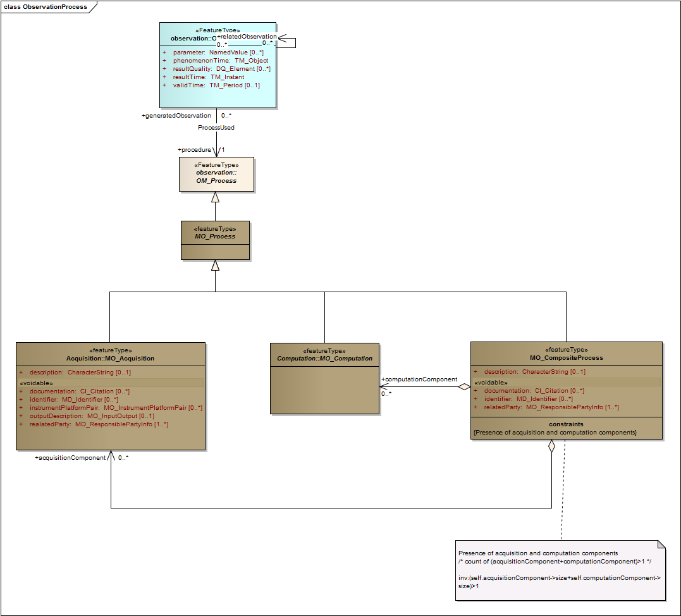This screenshot has width=681, height=616.
Task: Click the constraints heading in MO_CompositeProcess
Action: (x=566, y=424)
